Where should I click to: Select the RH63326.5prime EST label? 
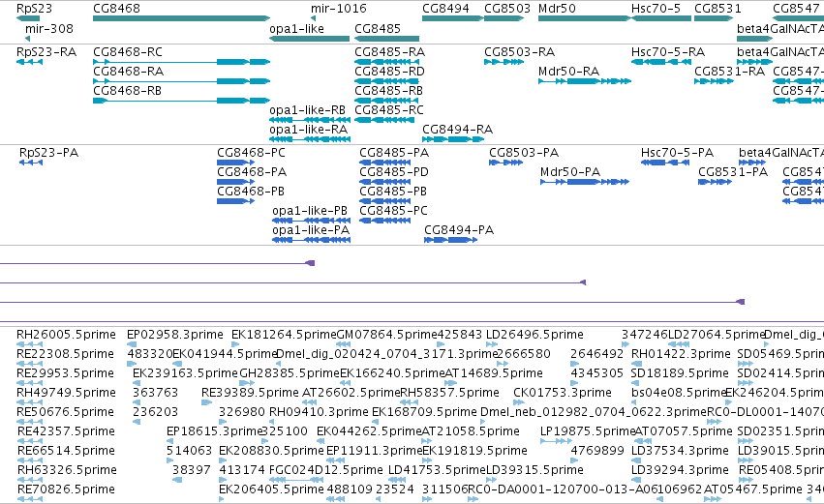67,470
